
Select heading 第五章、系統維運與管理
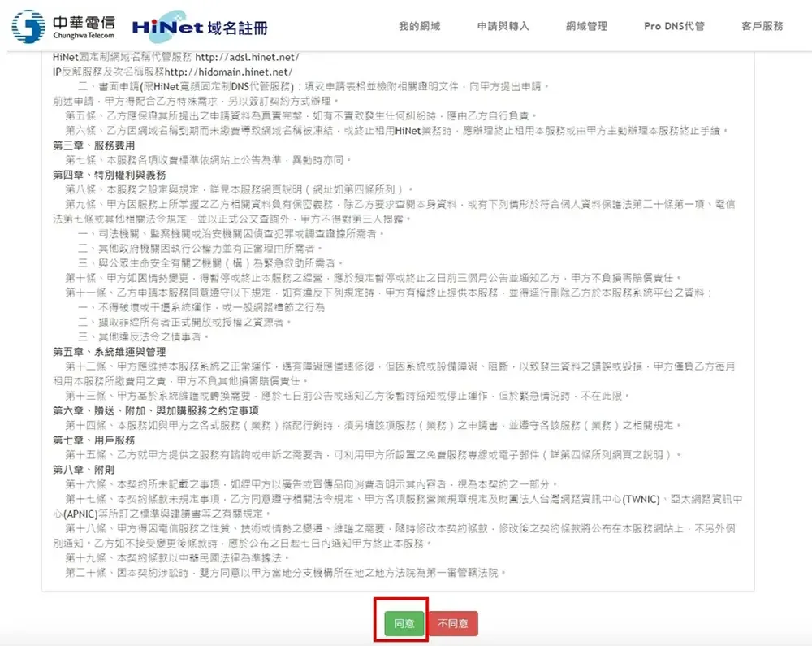click(x=110, y=352)
